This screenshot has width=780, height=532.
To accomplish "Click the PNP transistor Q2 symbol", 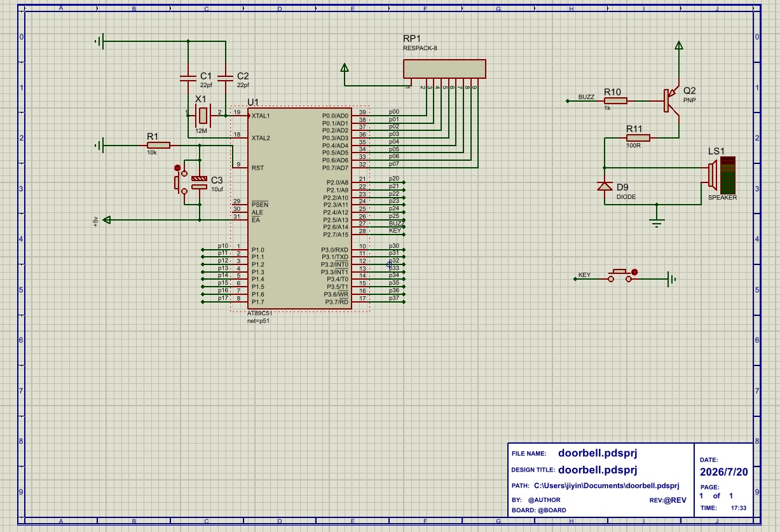I will 671,100.
